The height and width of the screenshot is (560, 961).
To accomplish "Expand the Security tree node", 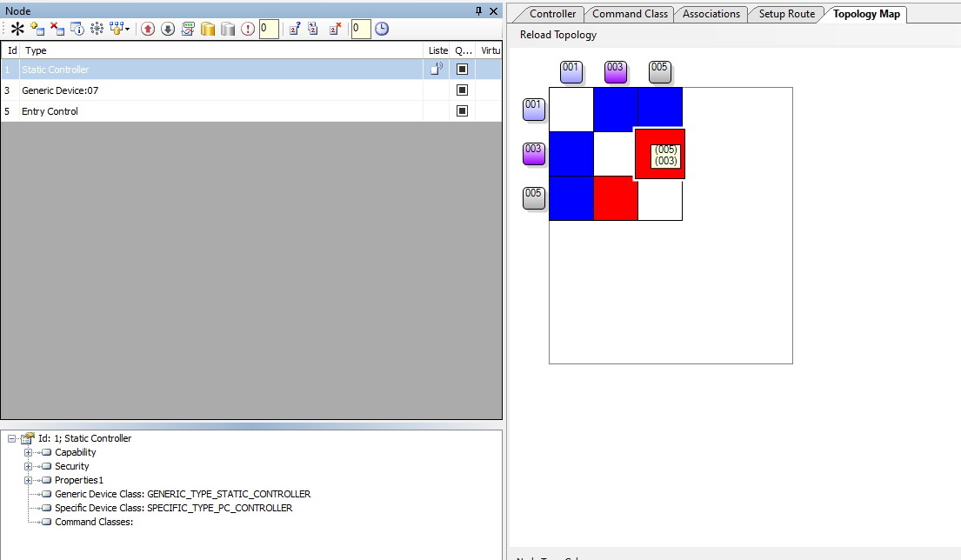I will [28, 467].
